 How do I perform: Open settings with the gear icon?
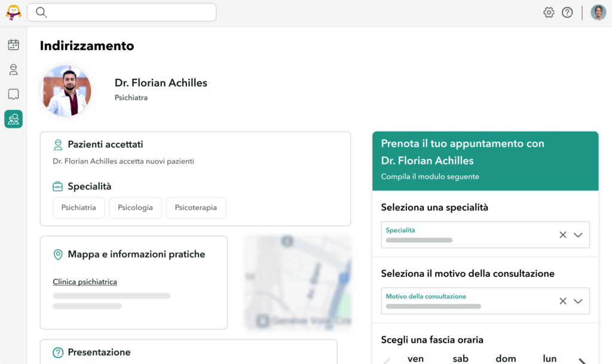[x=549, y=12]
